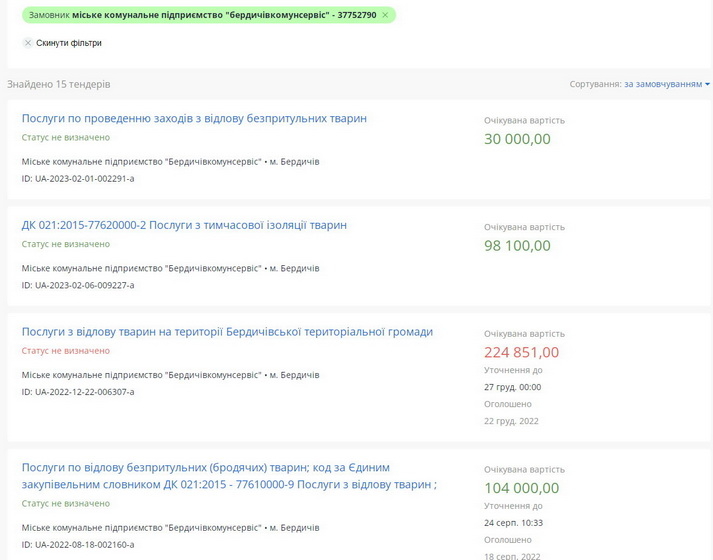This screenshot has width=713, height=560.
Task: Remove the Бердичівкомунсервіс customer filter chip
Action: pyautogui.click(x=385, y=15)
